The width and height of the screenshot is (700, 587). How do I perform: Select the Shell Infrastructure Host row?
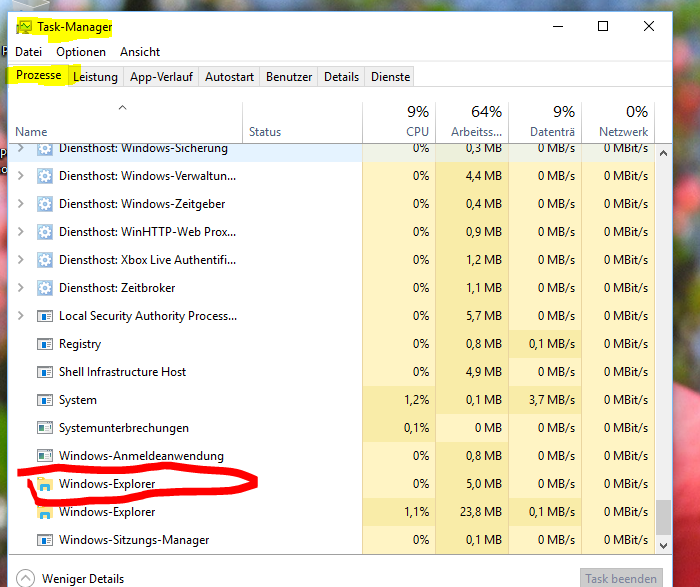click(x=331, y=372)
